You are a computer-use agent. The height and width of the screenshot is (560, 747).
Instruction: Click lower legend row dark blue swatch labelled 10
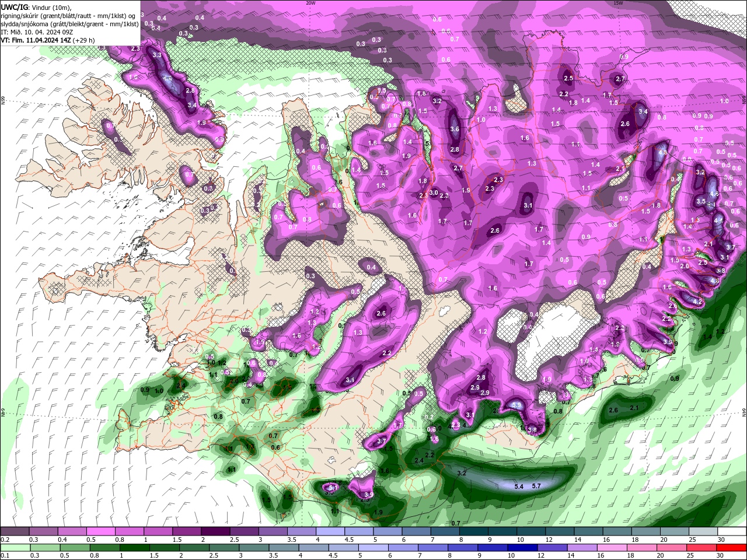point(523,548)
